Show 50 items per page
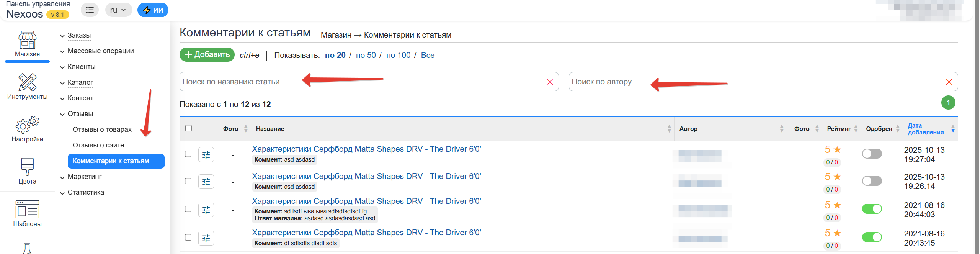This screenshot has height=254, width=980. pos(366,55)
